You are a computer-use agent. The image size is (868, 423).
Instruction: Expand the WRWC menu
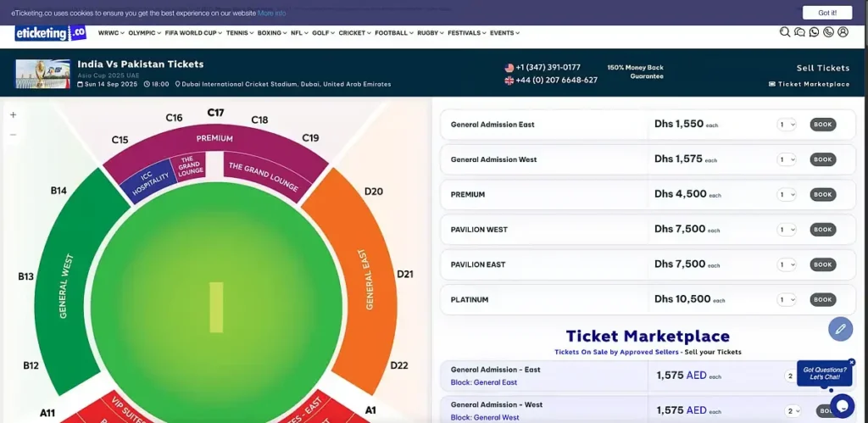pos(111,33)
